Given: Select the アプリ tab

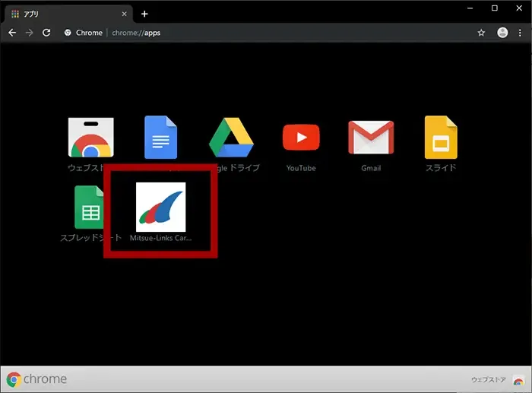Looking at the screenshot, I should point(68,14).
